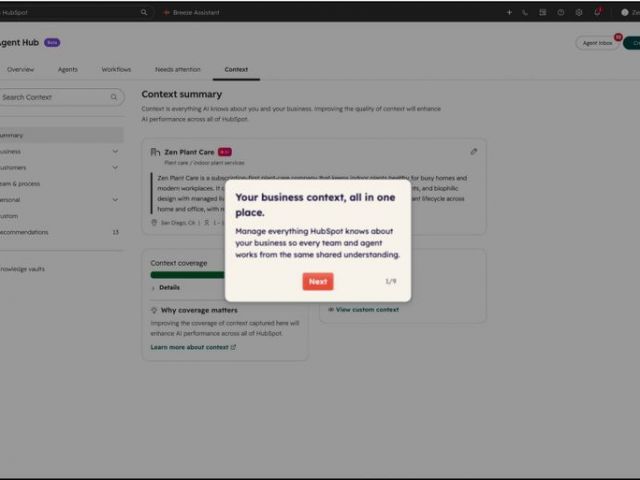Switch to the Overview tab
The image size is (640, 480).
pyautogui.click(x=20, y=69)
